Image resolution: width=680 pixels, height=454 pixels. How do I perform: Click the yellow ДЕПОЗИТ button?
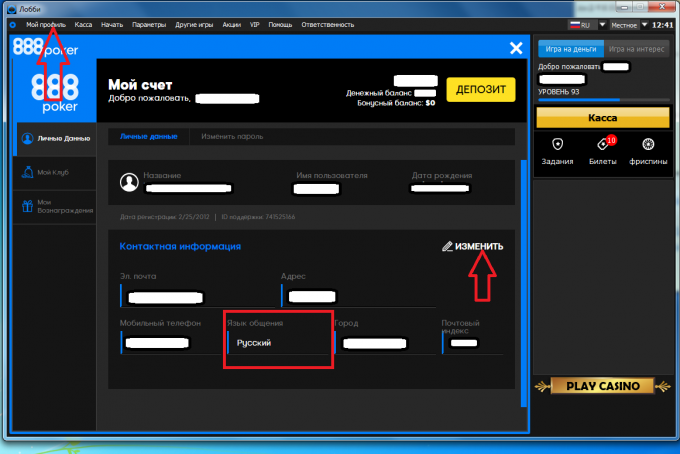pyautogui.click(x=481, y=89)
